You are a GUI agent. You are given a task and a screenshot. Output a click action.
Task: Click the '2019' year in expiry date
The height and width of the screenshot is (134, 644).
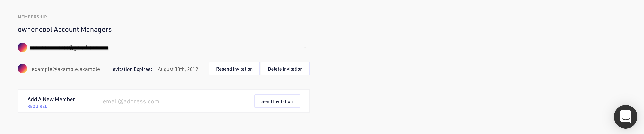(x=192, y=69)
